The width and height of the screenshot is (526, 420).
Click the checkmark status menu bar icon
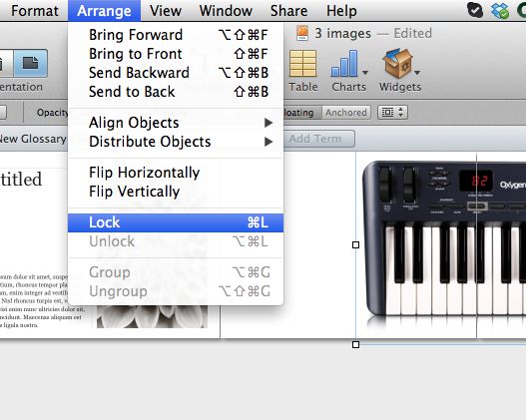tap(475, 10)
